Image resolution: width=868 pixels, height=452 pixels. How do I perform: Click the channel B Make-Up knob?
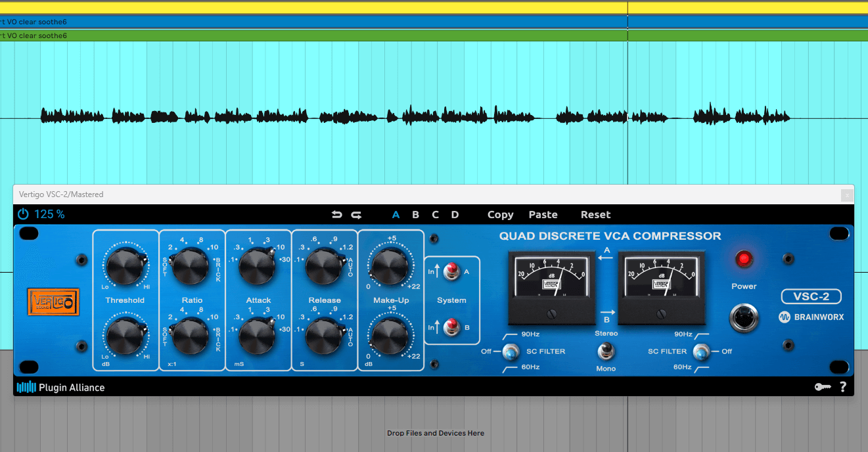point(391,335)
